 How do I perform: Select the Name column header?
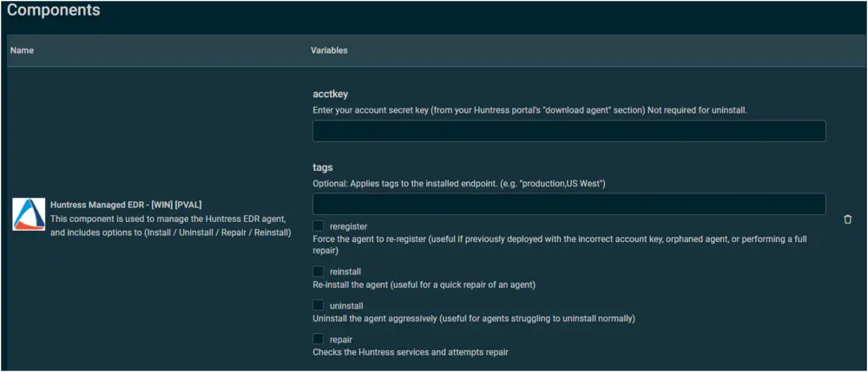(23, 50)
